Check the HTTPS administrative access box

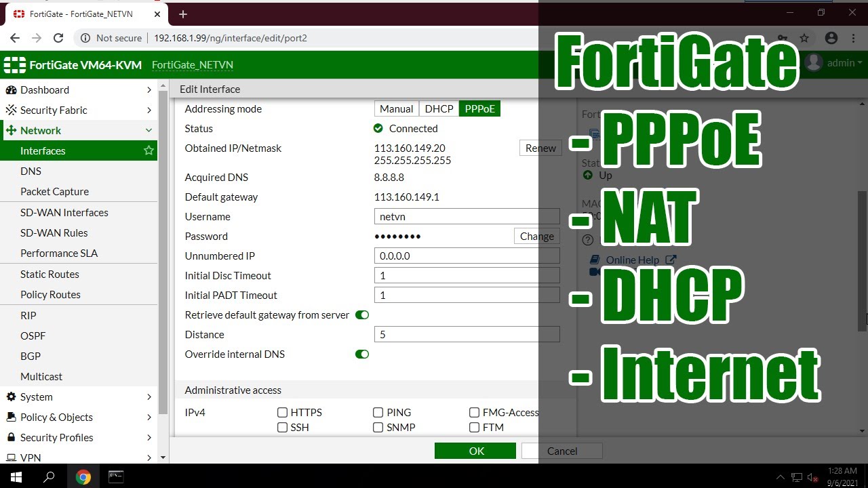pos(282,412)
